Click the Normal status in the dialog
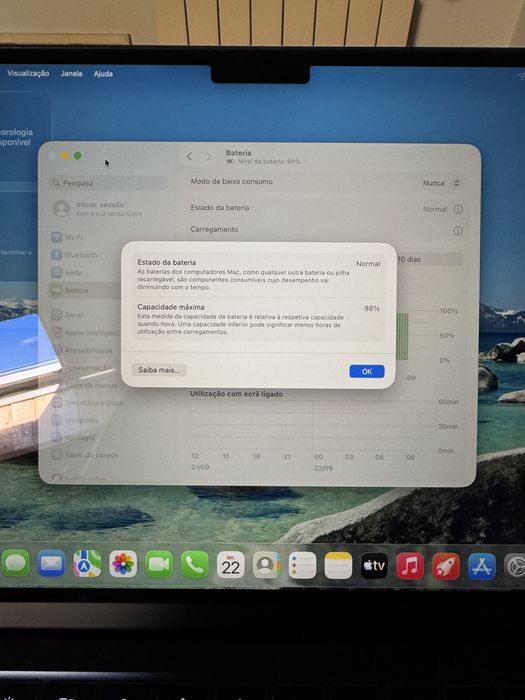 tap(368, 264)
